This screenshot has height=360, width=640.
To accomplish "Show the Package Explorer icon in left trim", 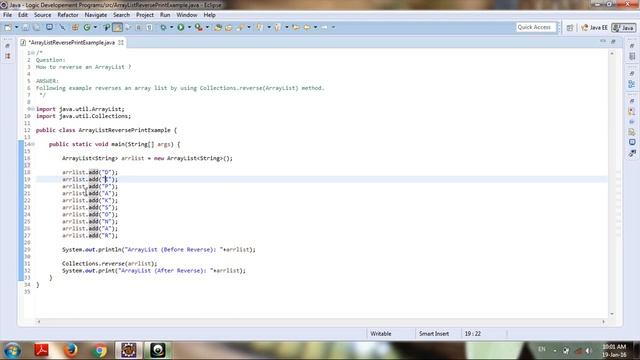I will tap(8, 56).
